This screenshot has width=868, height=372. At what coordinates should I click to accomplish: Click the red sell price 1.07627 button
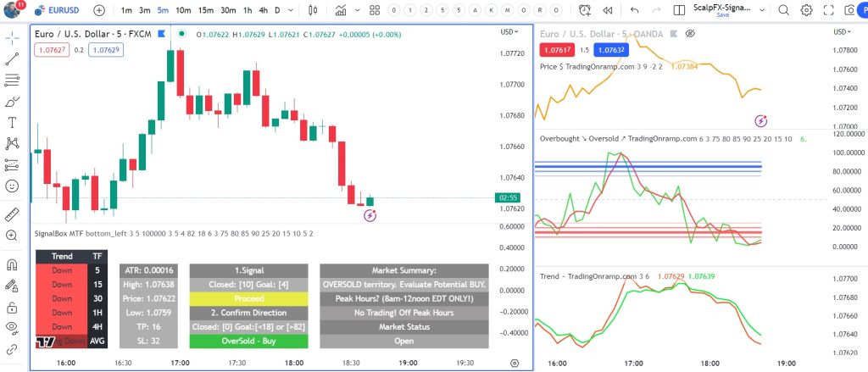point(50,50)
